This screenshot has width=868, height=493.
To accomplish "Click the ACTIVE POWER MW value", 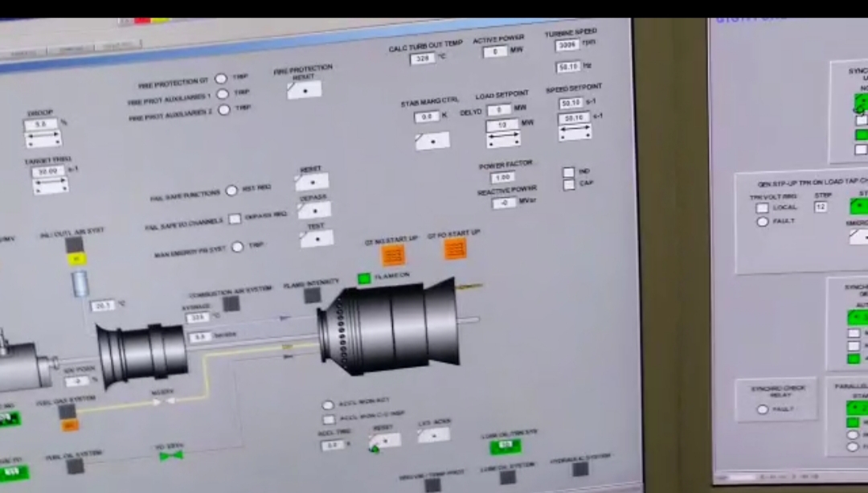I will 495,51.
